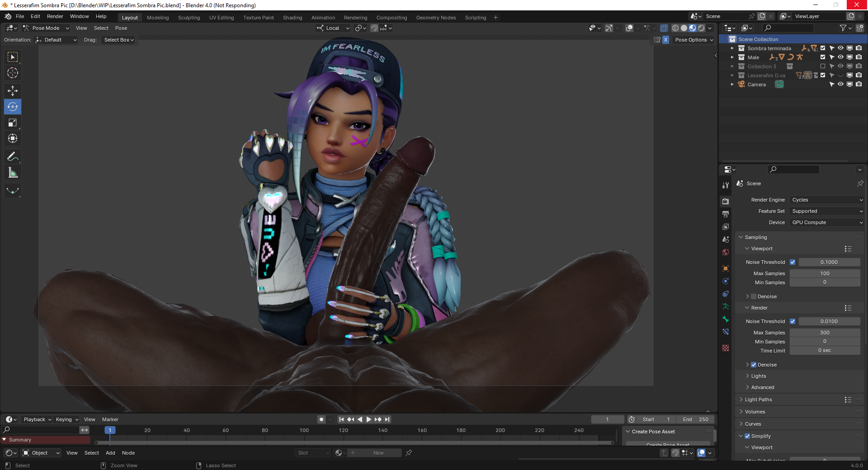Open the Texture properties tab

726,348
